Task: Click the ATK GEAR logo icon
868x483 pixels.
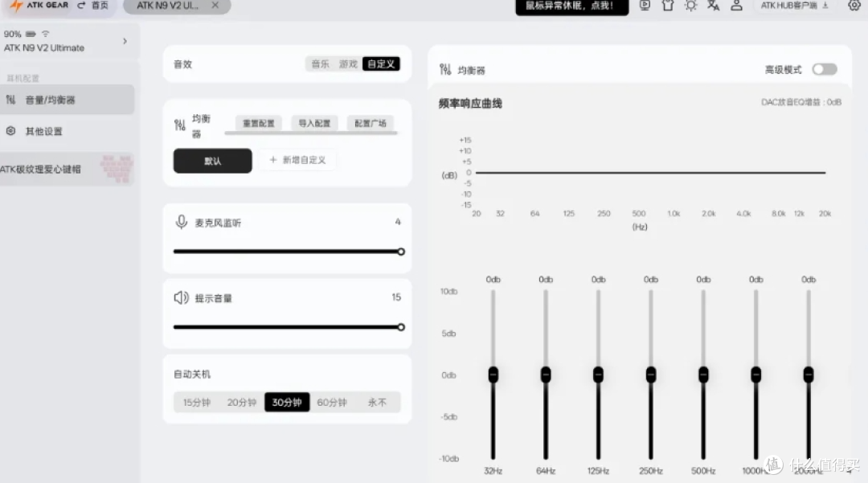Action: [16, 6]
